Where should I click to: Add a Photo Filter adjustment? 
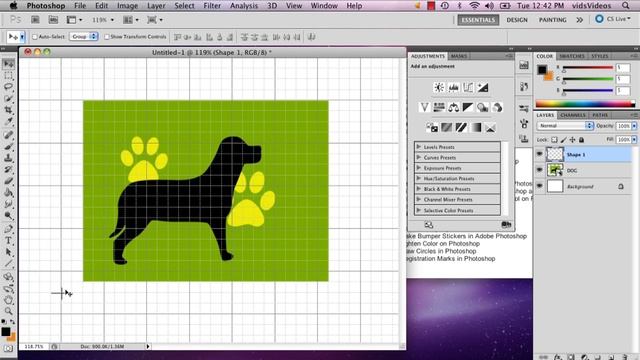click(483, 107)
